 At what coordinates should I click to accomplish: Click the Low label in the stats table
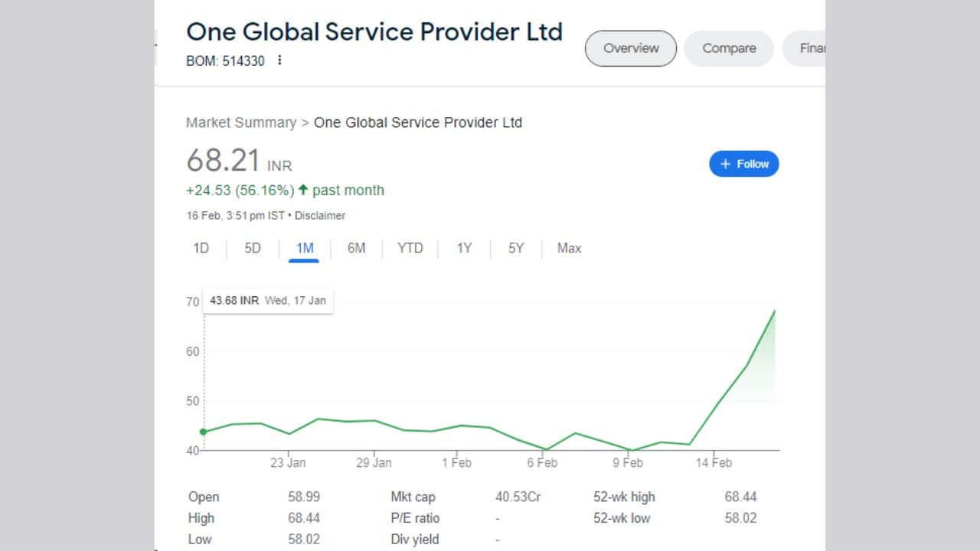pos(199,540)
